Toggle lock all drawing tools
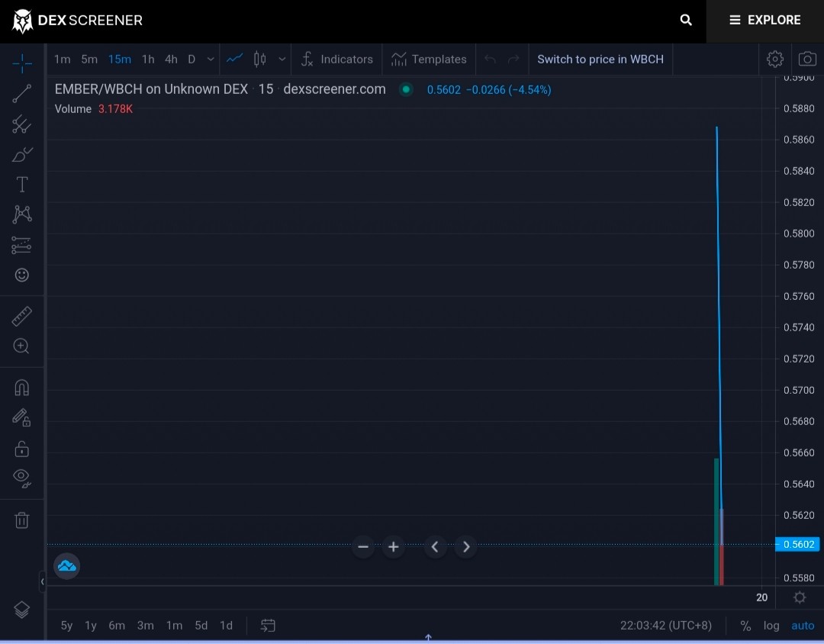Viewport: 824px width, 644px height. 22,449
